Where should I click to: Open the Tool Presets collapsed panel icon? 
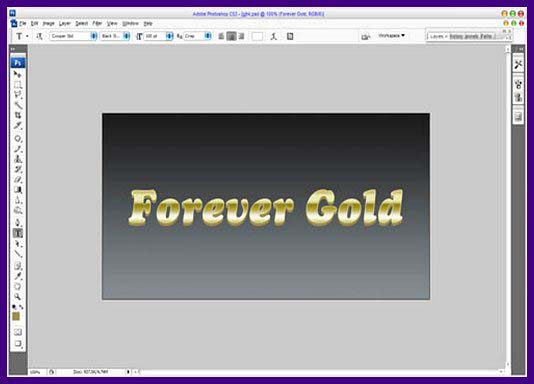518,64
